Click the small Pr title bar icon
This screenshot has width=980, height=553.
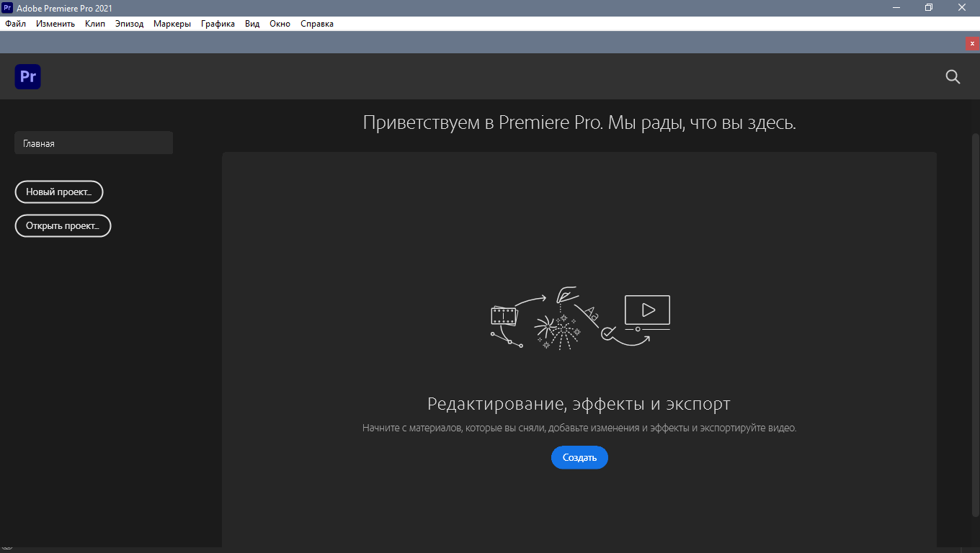pyautogui.click(x=7, y=8)
